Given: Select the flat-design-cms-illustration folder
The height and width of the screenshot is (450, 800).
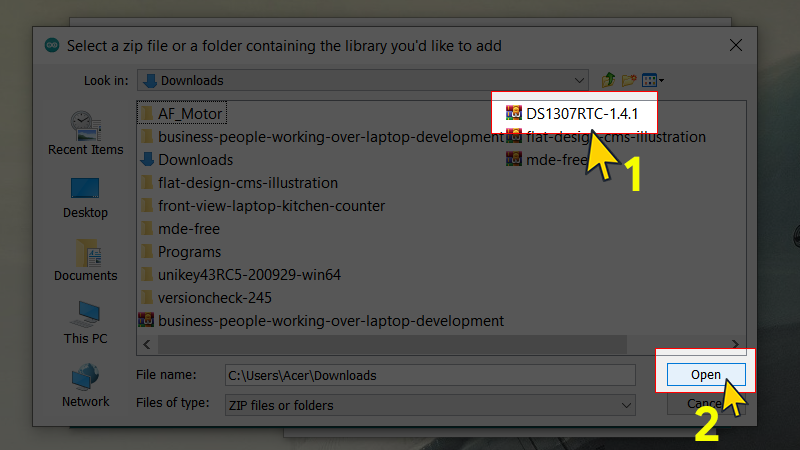Looking at the screenshot, I should [239, 183].
